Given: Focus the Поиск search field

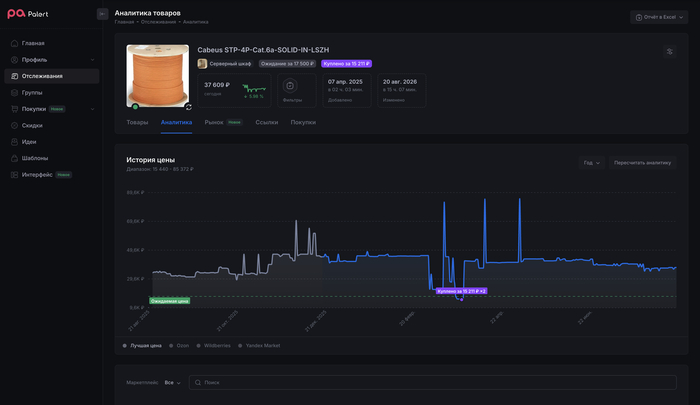Looking at the screenshot, I should coord(433,383).
